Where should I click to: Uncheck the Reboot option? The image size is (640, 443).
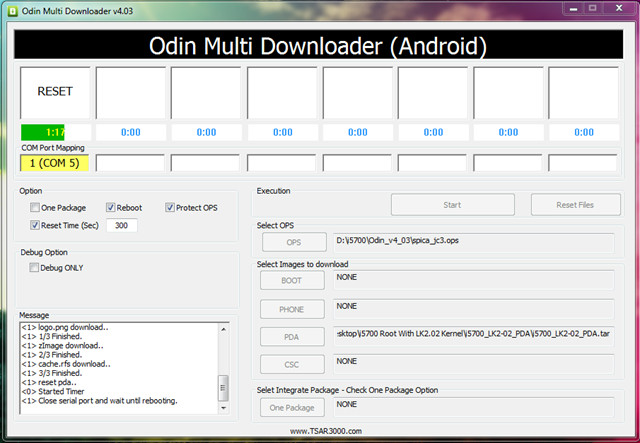[111, 207]
